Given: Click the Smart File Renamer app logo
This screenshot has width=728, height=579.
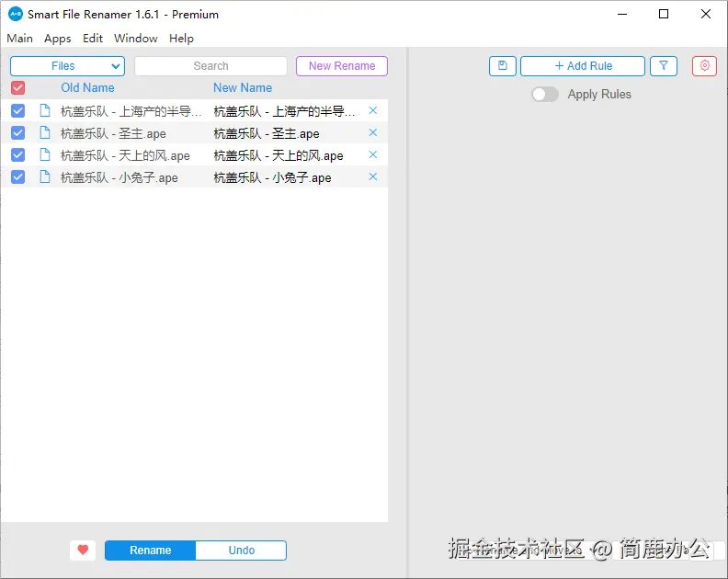Looking at the screenshot, I should [16, 15].
